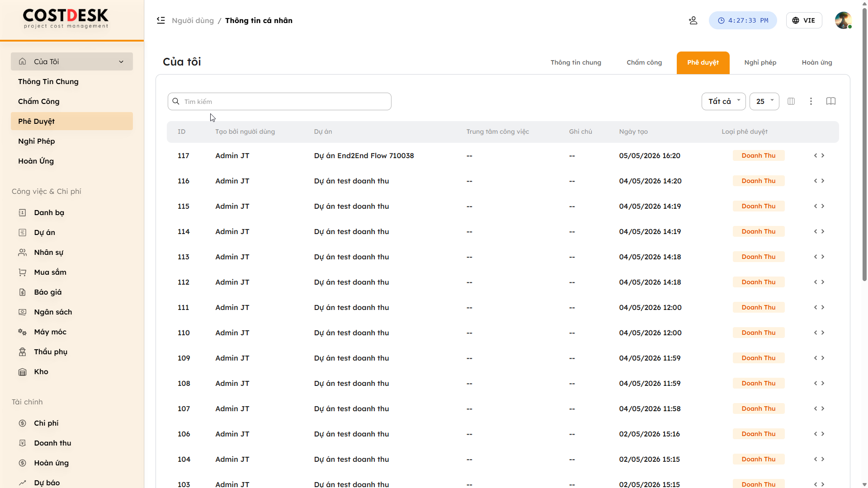
Task: Open the user account icon in header
Action: click(693, 20)
